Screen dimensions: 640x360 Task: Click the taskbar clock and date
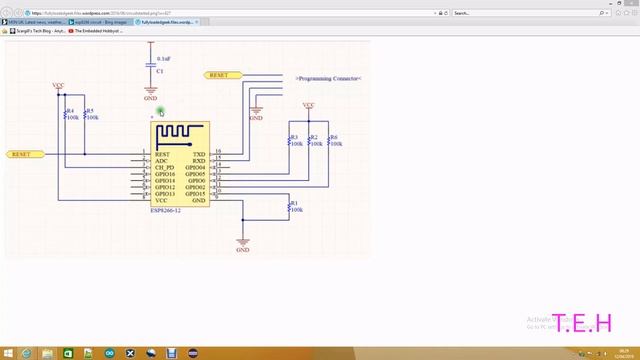click(623, 353)
